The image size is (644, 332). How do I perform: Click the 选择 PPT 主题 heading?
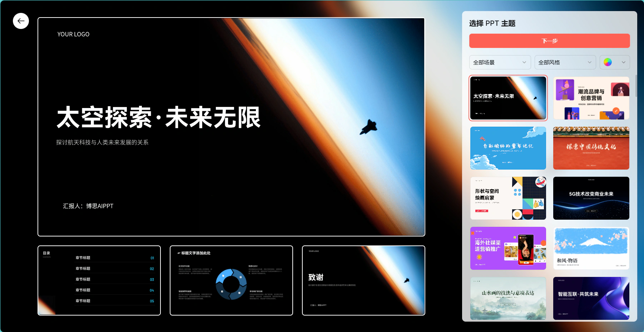click(492, 23)
